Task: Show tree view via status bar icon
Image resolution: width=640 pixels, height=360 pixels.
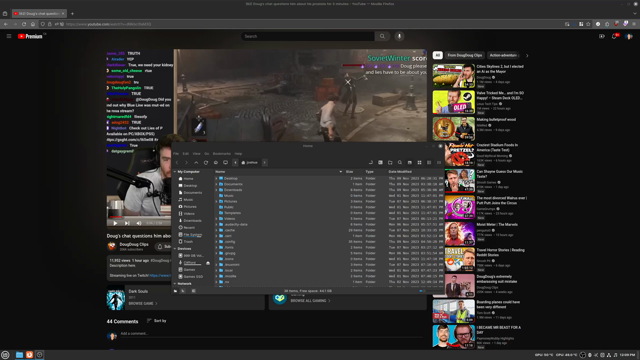Action: tap(183, 291)
